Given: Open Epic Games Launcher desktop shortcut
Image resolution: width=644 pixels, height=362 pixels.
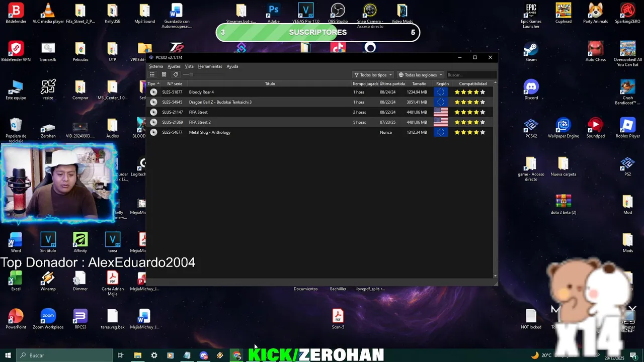Looking at the screenshot, I should (531, 16).
